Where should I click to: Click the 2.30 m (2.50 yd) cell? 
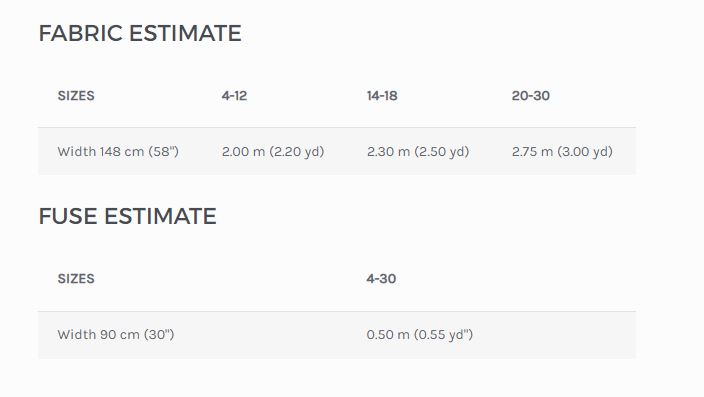[418, 151]
